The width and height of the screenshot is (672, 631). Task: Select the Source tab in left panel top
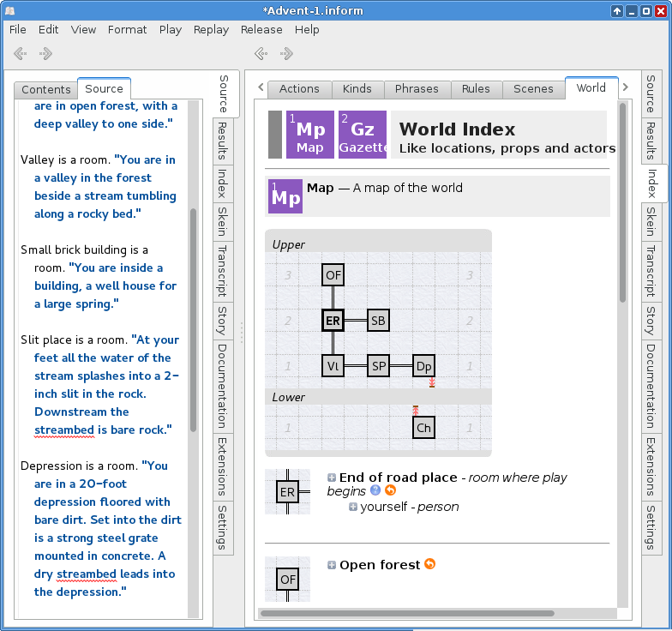[x=105, y=89]
